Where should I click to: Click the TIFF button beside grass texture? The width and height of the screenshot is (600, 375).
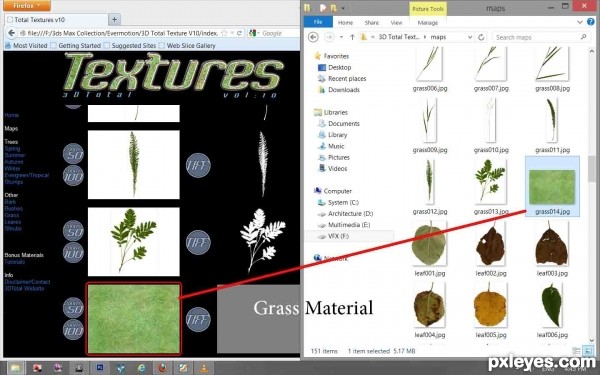click(198, 319)
